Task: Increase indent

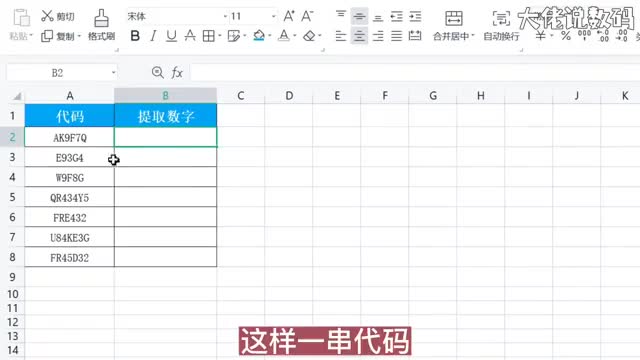Action: click(415, 16)
